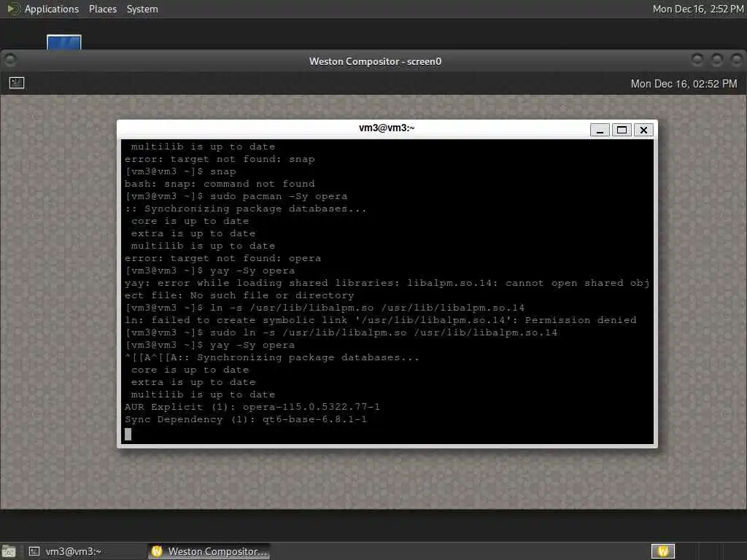Select the Weston Compositor taskbar entry

(x=209, y=551)
